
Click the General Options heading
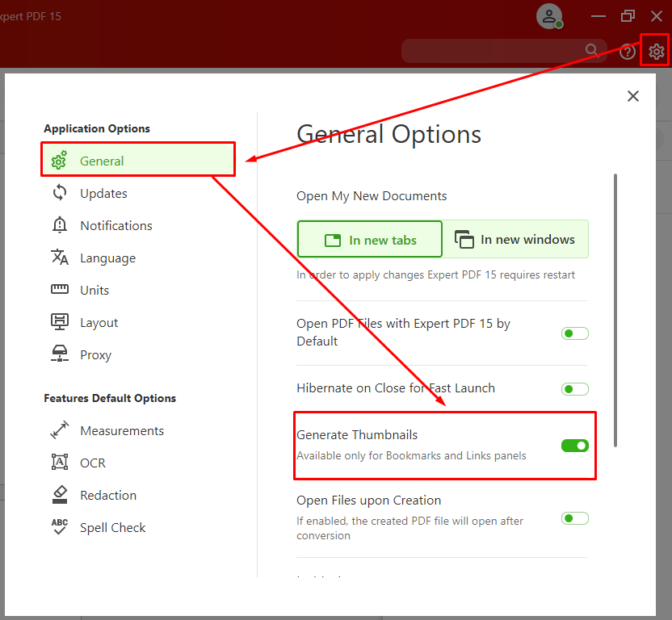point(388,134)
